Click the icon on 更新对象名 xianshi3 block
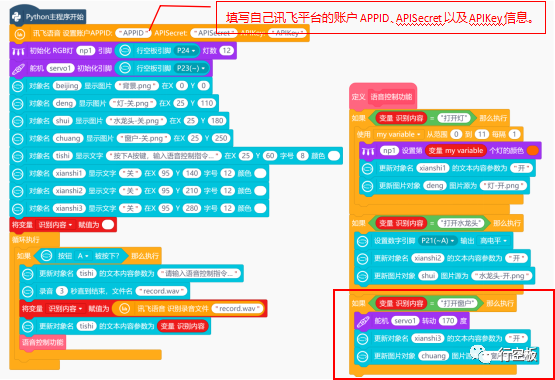Viewport: 555px width, 380px height. click(362, 339)
